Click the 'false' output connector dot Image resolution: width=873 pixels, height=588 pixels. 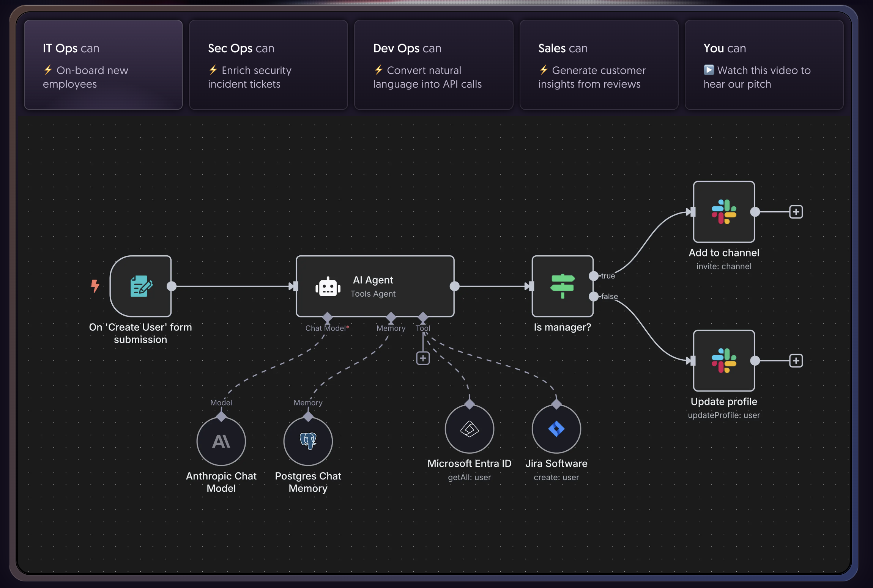click(593, 296)
